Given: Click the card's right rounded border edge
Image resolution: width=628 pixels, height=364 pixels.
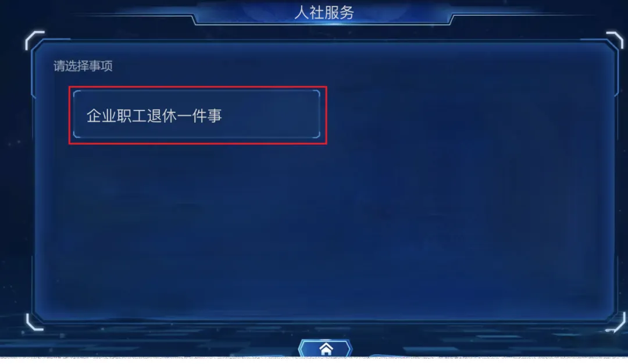Looking at the screenshot, I should click(319, 115).
